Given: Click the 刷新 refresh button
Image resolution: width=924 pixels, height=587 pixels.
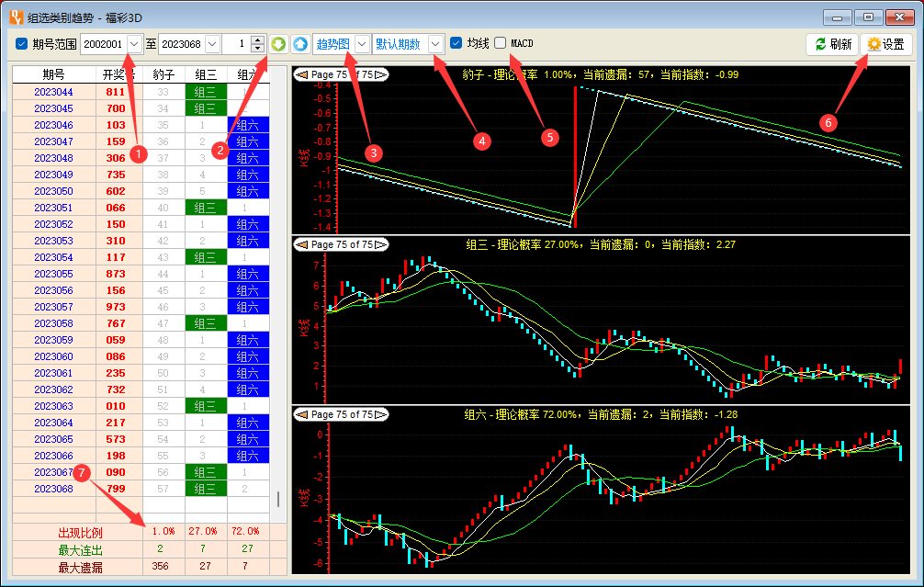Looking at the screenshot, I should point(831,44).
